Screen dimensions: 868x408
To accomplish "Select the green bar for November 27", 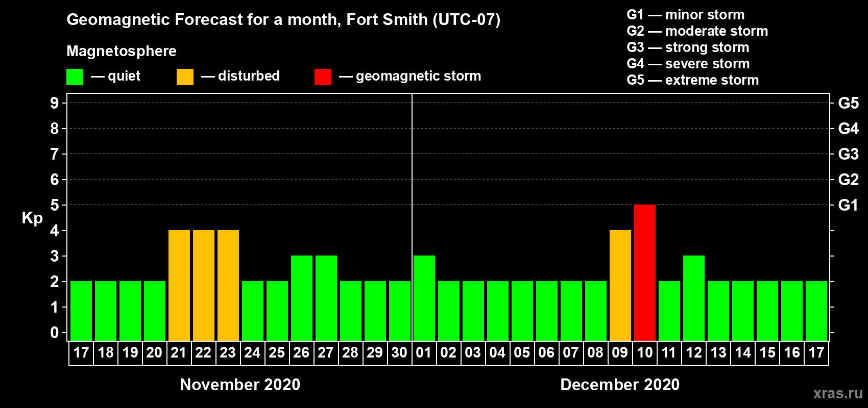I will tap(326, 298).
